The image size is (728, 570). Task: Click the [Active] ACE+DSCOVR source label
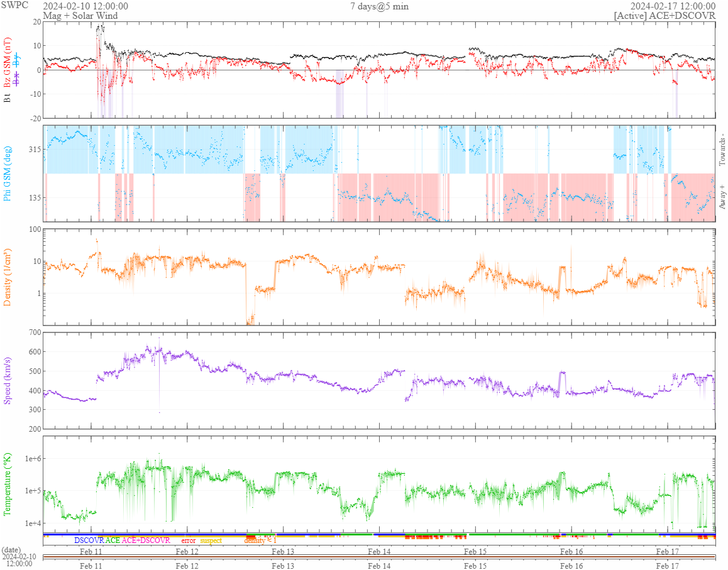665,15
